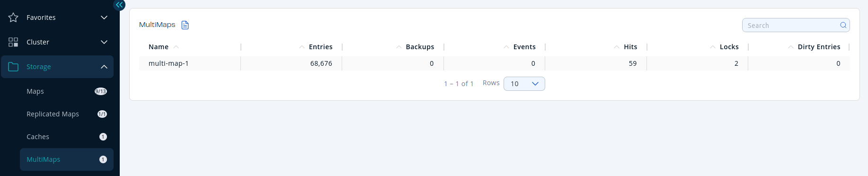Open the multi-map-1 entry
This screenshot has width=868, height=176.
(x=168, y=63)
